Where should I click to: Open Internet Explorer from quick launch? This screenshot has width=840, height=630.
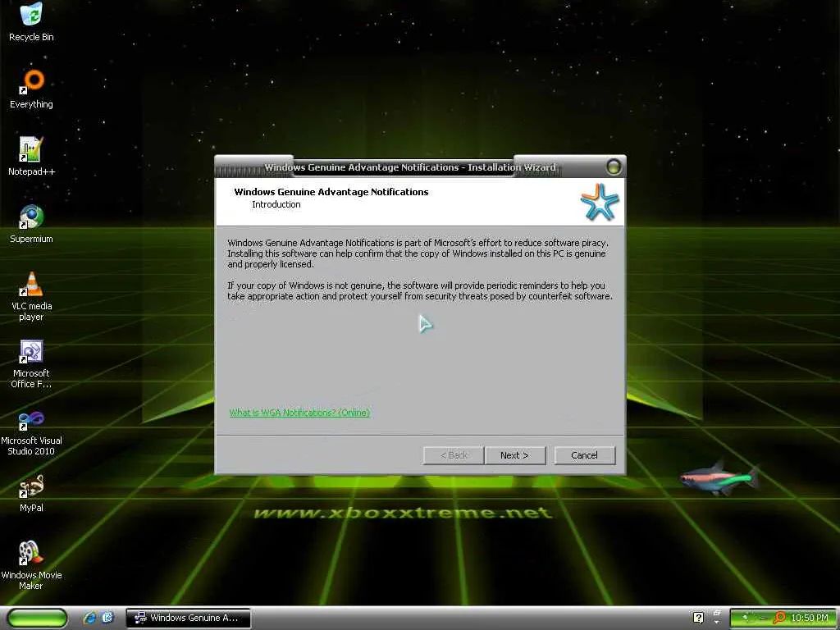click(x=90, y=618)
